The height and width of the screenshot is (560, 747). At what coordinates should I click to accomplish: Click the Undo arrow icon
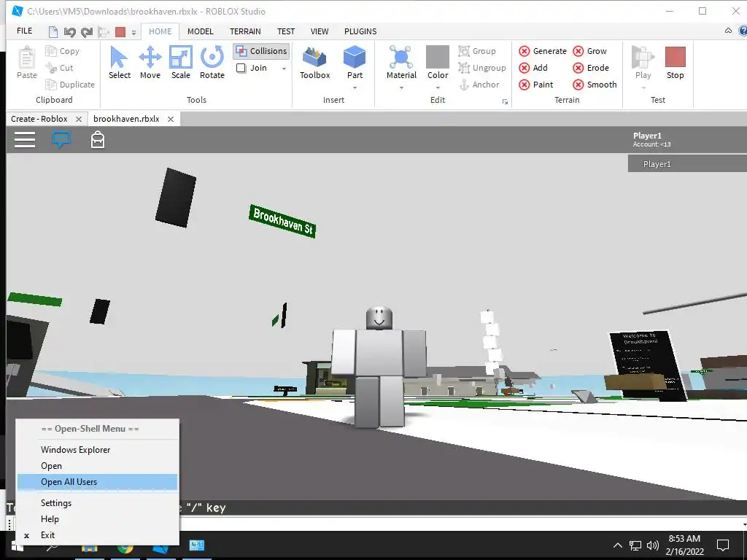click(69, 32)
